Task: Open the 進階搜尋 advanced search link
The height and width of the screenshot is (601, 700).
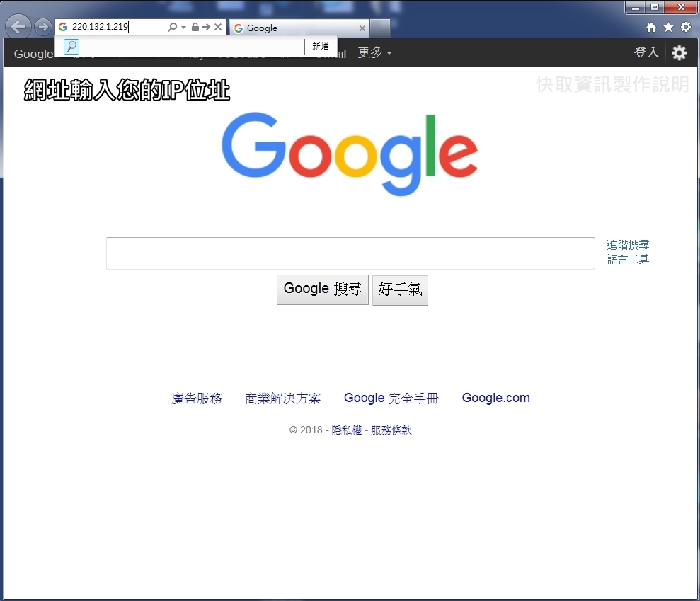Action: point(628,245)
